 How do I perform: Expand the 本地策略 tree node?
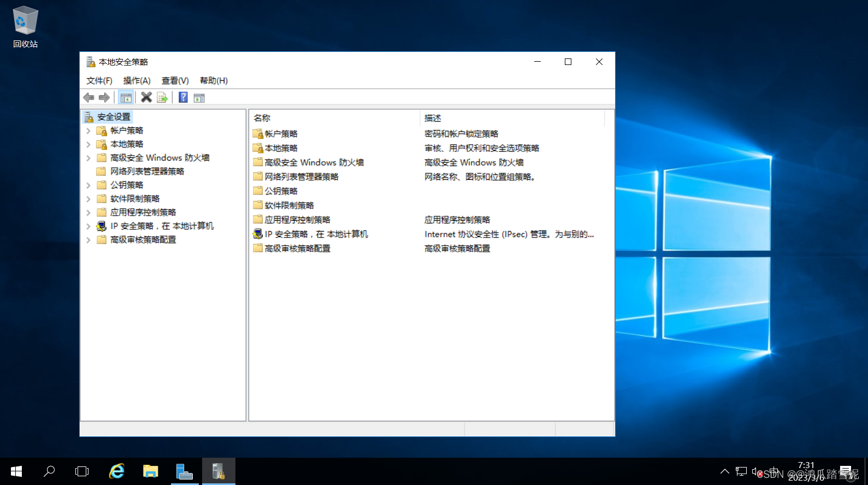point(88,144)
